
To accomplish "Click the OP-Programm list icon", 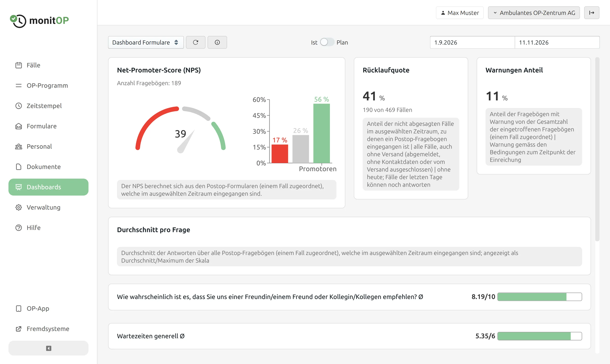I will [19, 86].
